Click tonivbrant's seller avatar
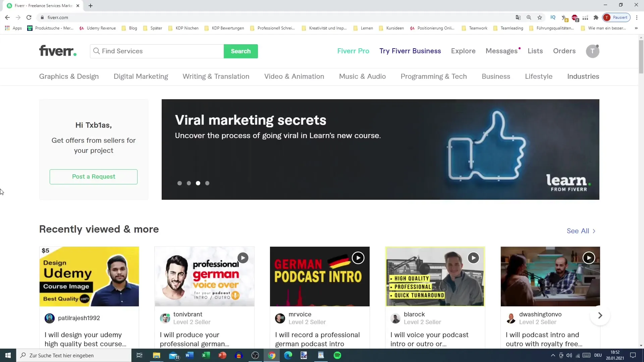Image resolution: width=644 pixels, height=362 pixels. point(165,318)
